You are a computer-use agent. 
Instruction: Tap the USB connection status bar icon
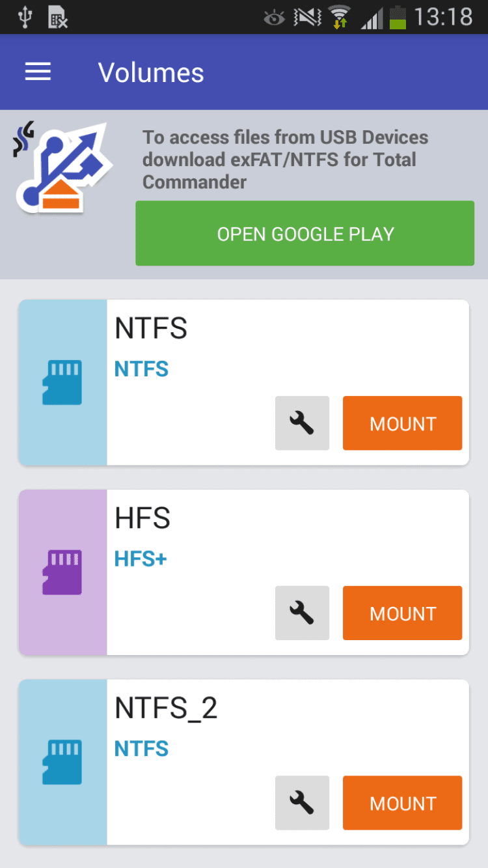click(x=25, y=17)
